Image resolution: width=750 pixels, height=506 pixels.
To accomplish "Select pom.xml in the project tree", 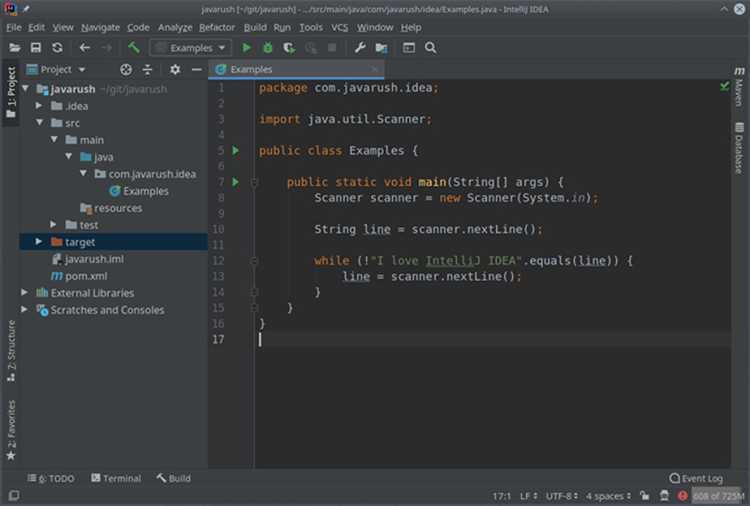I will pyautogui.click(x=86, y=276).
